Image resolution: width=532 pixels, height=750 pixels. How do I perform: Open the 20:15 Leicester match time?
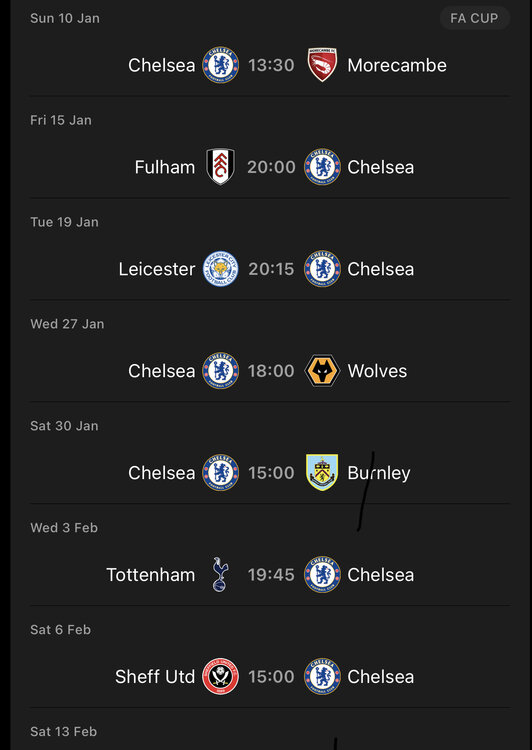271,269
